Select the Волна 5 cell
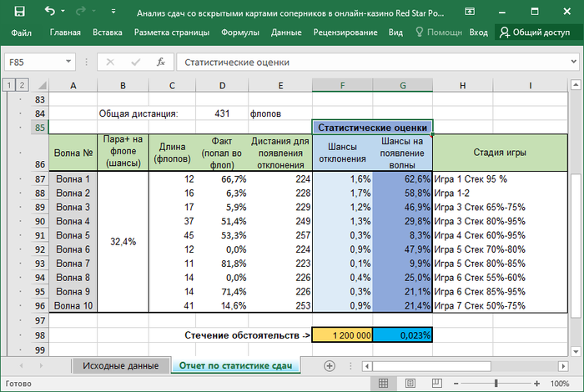This screenshot has width=584, height=392. [73, 235]
